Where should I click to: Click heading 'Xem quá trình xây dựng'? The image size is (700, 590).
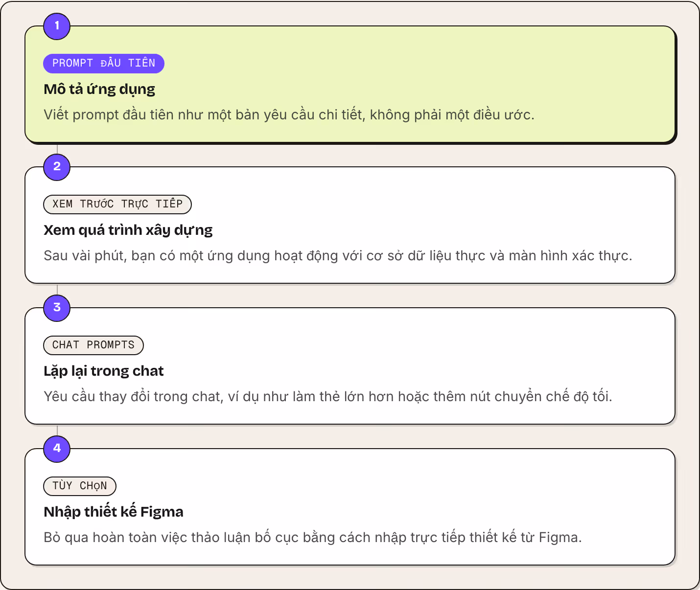coord(128,230)
